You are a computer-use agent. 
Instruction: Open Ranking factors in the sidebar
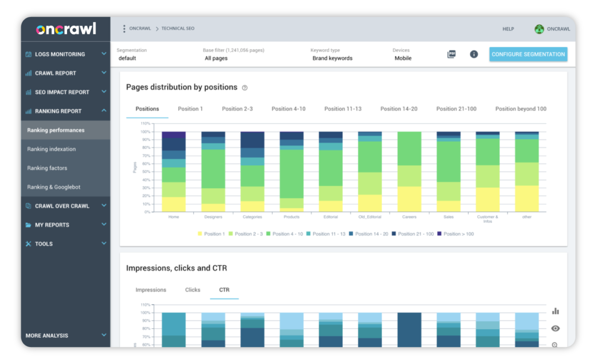pyautogui.click(x=66, y=168)
